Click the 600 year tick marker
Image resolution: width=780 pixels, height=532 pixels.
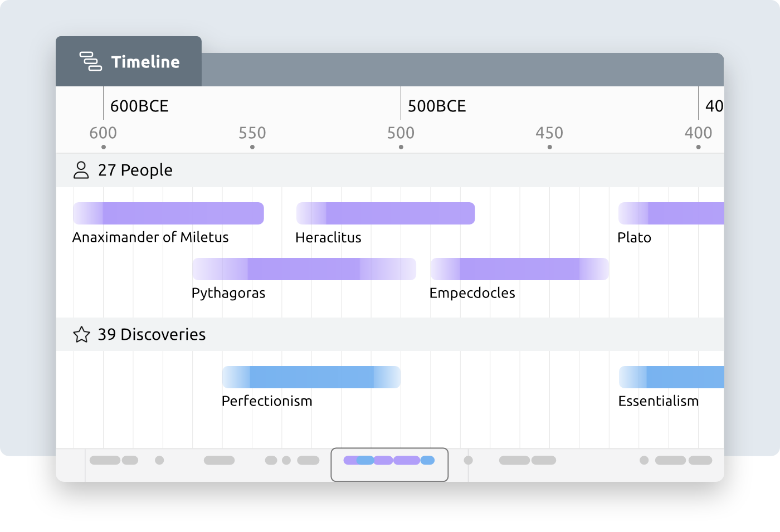pyautogui.click(x=103, y=147)
